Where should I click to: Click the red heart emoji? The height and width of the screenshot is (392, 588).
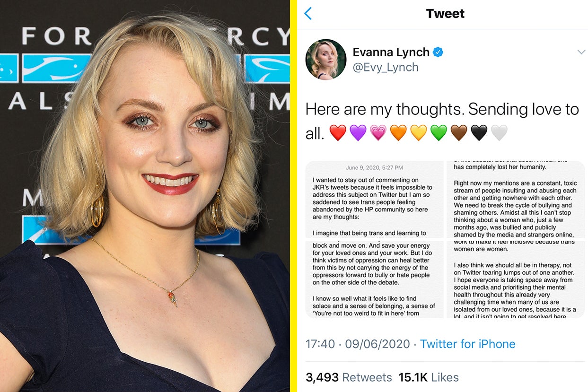[338, 133]
